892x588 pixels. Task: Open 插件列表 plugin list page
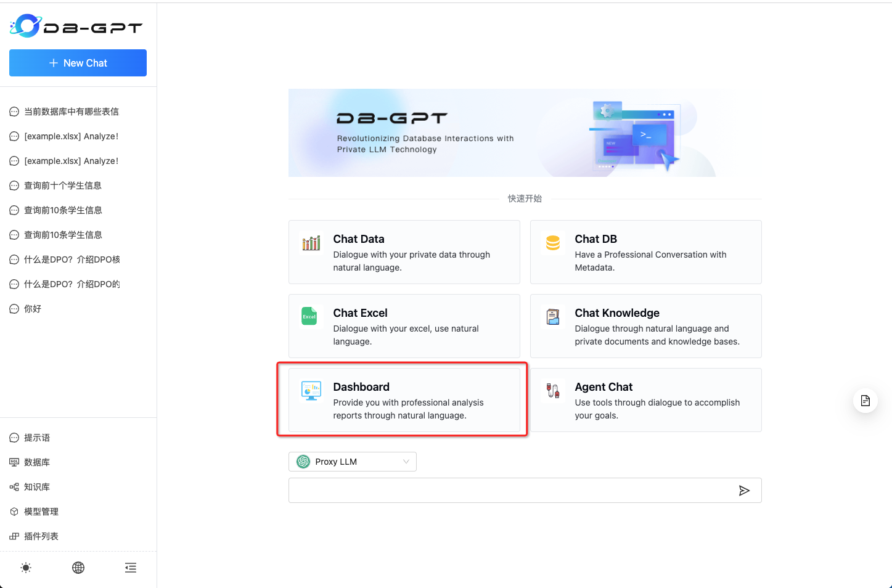tap(41, 536)
